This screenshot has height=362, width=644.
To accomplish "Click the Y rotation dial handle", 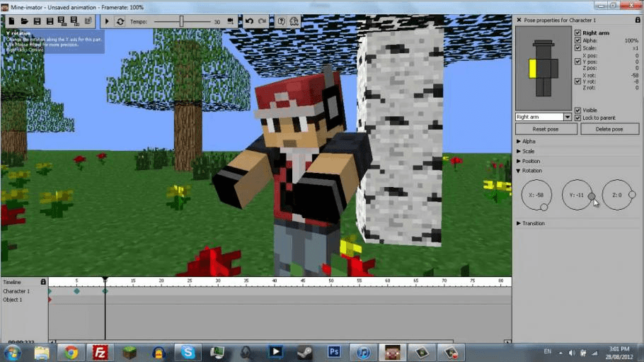I will (592, 197).
